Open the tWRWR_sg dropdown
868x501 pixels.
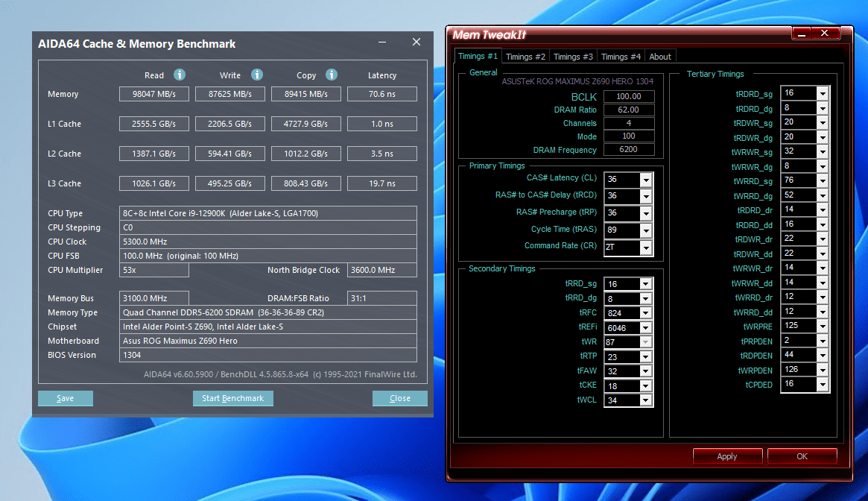[x=823, y=152]
